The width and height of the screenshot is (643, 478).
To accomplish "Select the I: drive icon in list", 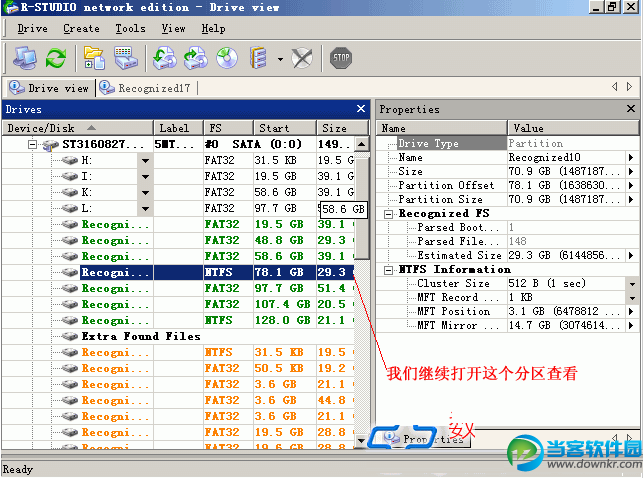I will 70,177.
